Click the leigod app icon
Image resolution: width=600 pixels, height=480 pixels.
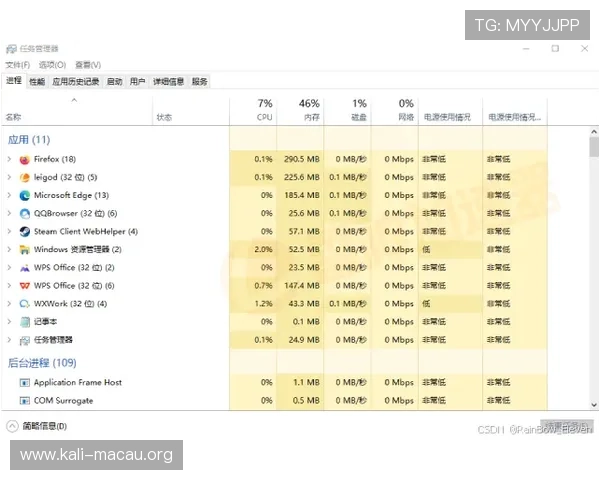click(x=24, y=178)
